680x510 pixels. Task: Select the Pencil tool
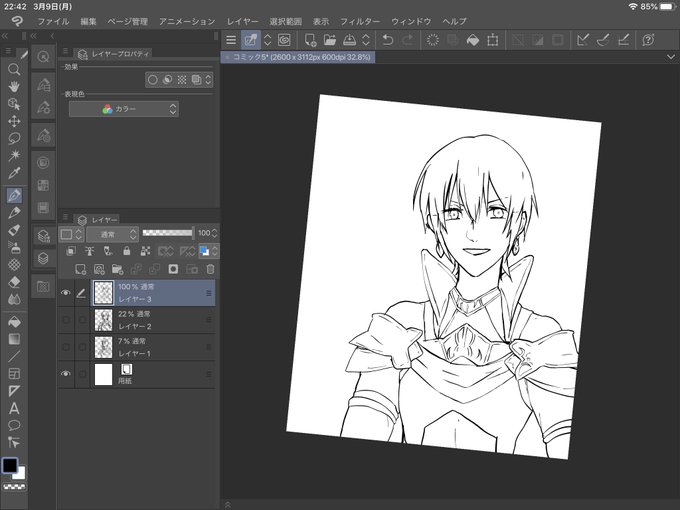point(14,212)
